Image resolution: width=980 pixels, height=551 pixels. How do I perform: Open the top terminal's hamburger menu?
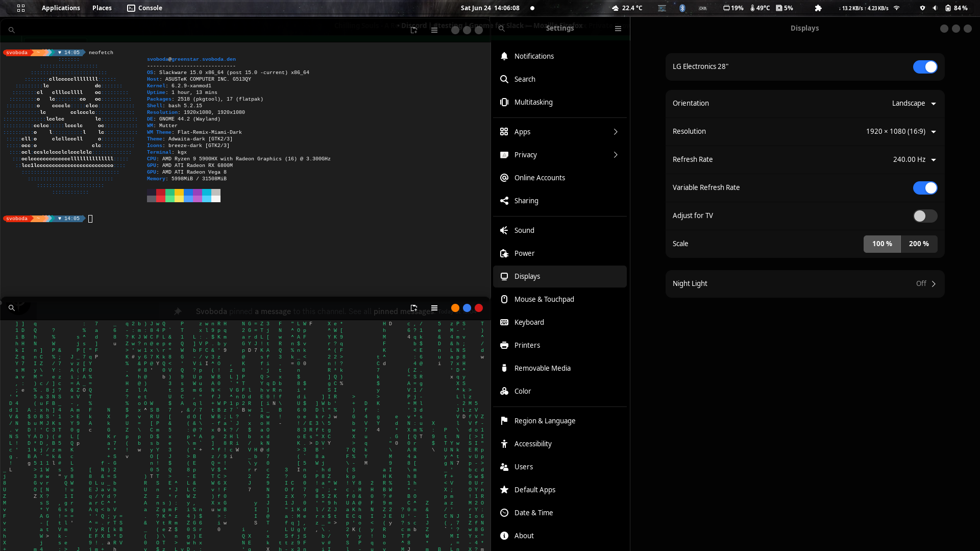pyautogui.click(x=434, y=30)
